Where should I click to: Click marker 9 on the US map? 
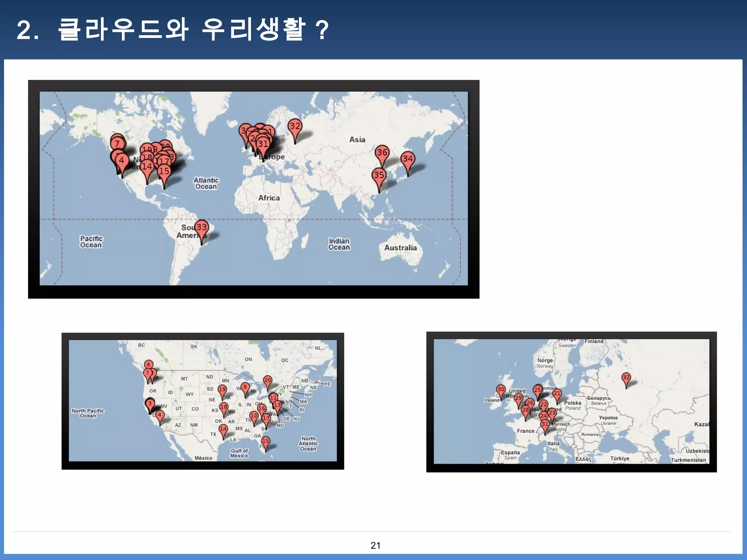pos(245,388)
